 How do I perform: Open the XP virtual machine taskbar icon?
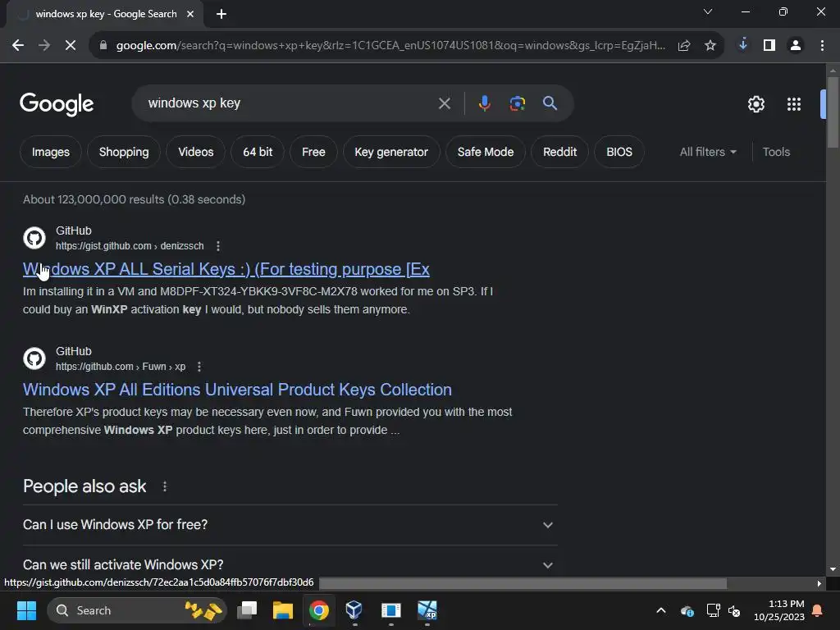pyautogui.click(x=427, y=610)
